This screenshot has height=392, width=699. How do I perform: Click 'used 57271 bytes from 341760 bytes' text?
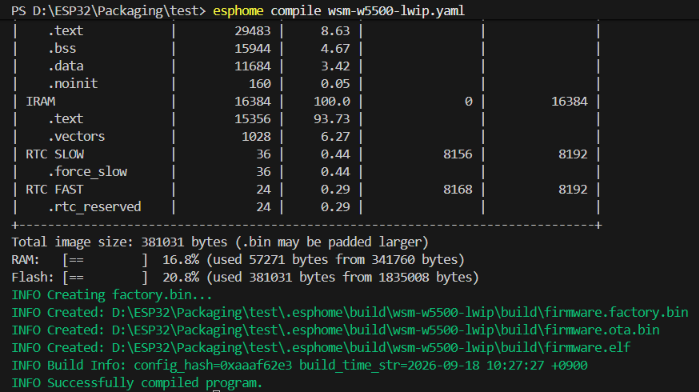335,260
